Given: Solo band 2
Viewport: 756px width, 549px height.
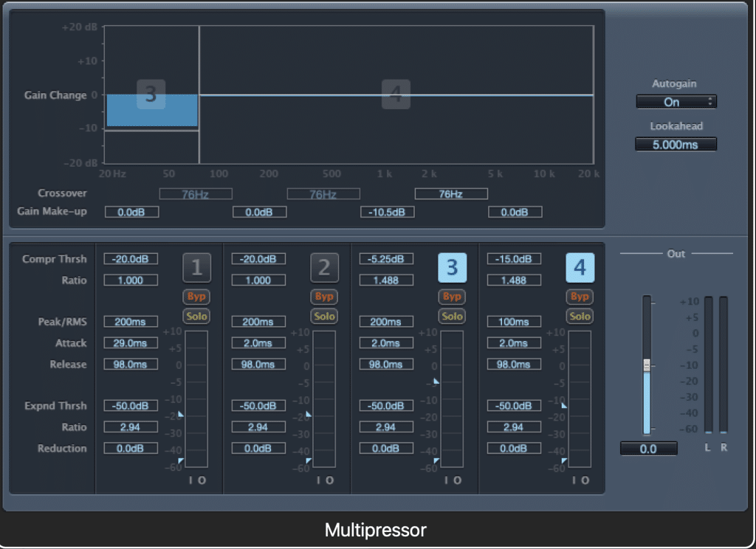Looking at the screenshot, I should (x=324, y=316).
